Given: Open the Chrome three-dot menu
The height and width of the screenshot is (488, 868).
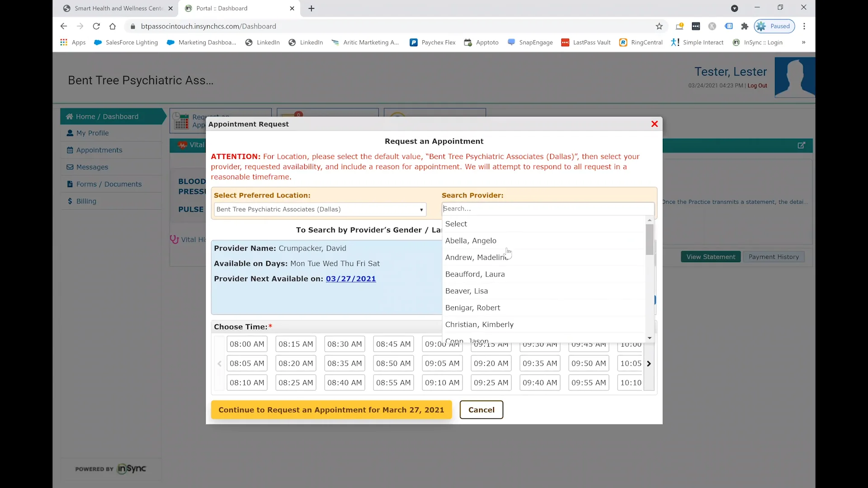Looking at the screenshot, I should tap(804, 26).
